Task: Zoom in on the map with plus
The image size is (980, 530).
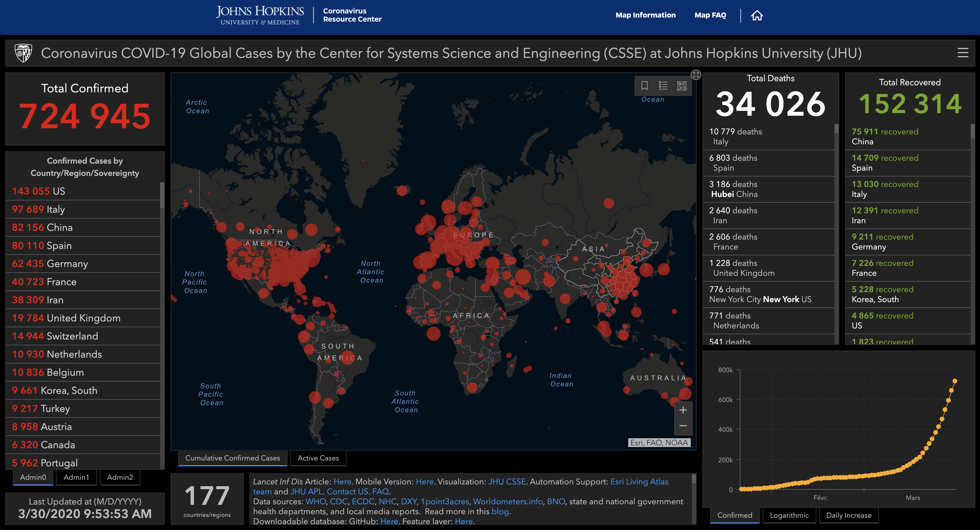Action: click(x=683, y=410)
